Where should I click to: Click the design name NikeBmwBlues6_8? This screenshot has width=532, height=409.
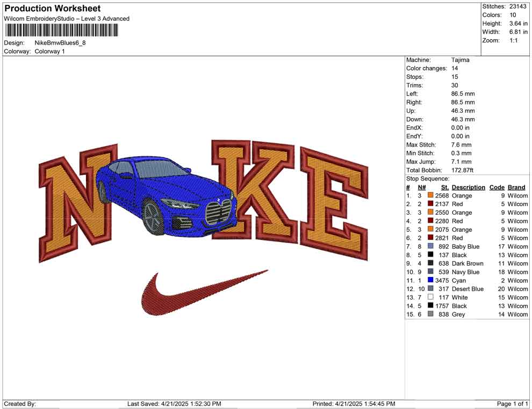(60, 43)
